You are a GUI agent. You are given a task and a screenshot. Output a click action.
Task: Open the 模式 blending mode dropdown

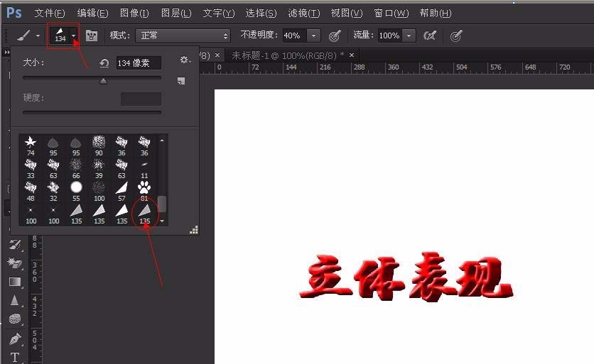(x=183, y=35)
